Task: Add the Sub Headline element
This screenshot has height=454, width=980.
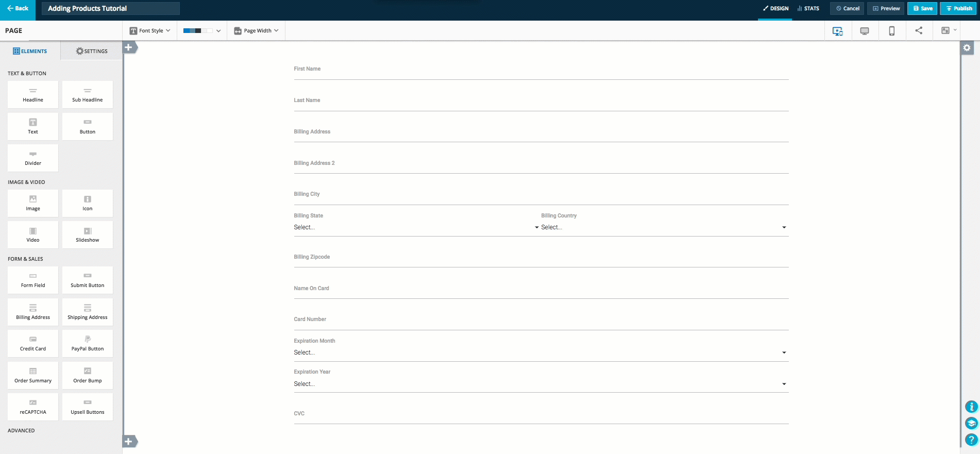Action: pyautogui.click(x=88, y=95)
